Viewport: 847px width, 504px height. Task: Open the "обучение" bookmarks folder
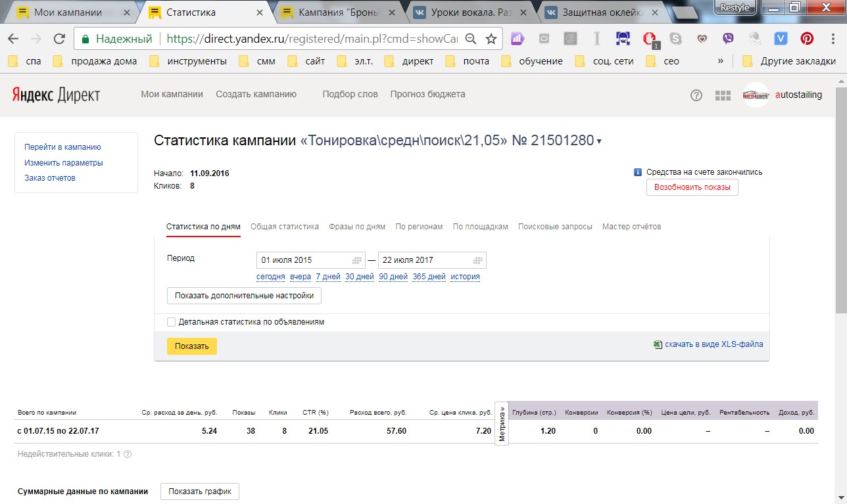532,61
